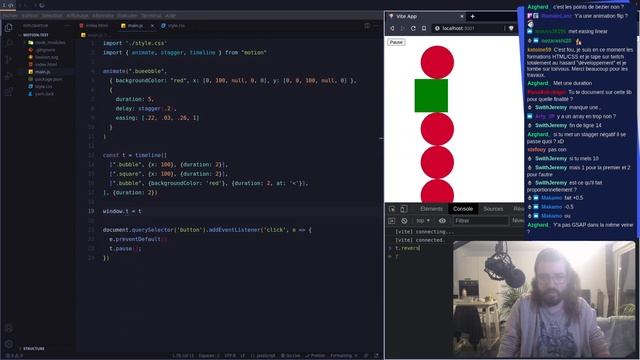Open editor more actions ellipsis menu
This screenshot has height=360, width=640.
tap(376, 26)
